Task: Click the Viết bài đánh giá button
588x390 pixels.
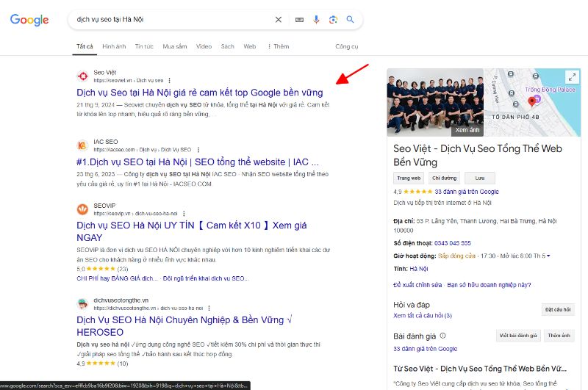Action: click(x=518, y=336)
